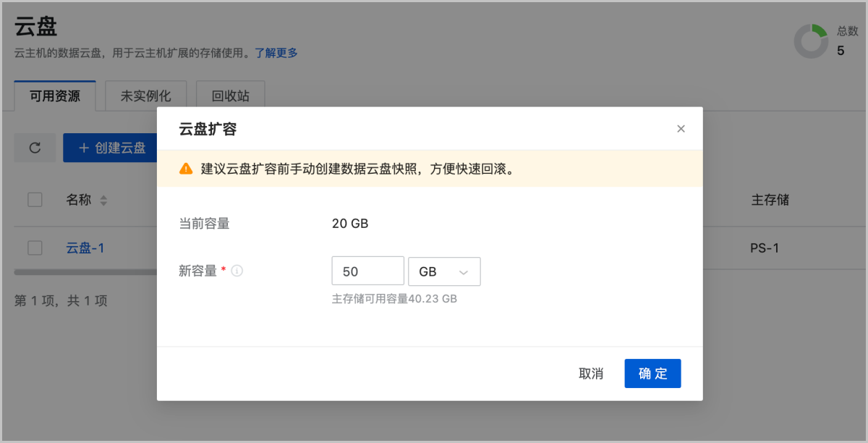Click the 主存储可用容量40.23 GB hint text
Image resolution: width=868 pixels, height=443 pixels.
pos(394,298)
